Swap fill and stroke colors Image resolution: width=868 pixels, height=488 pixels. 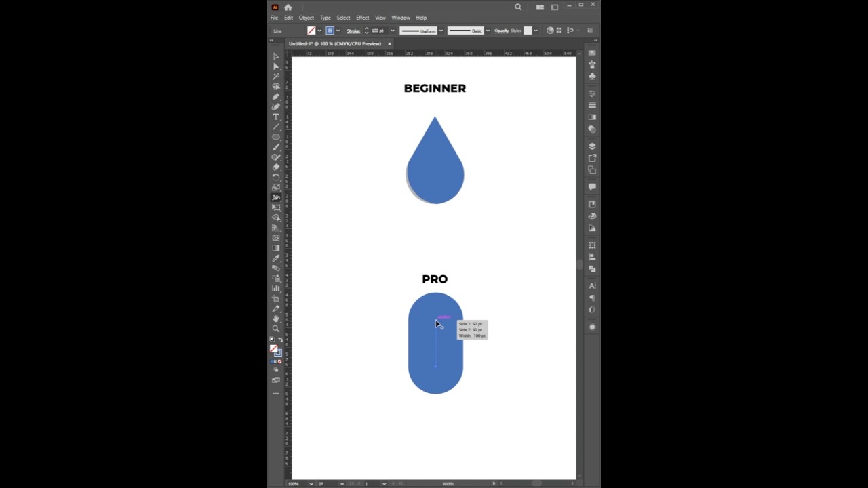(x=281, y=340)
